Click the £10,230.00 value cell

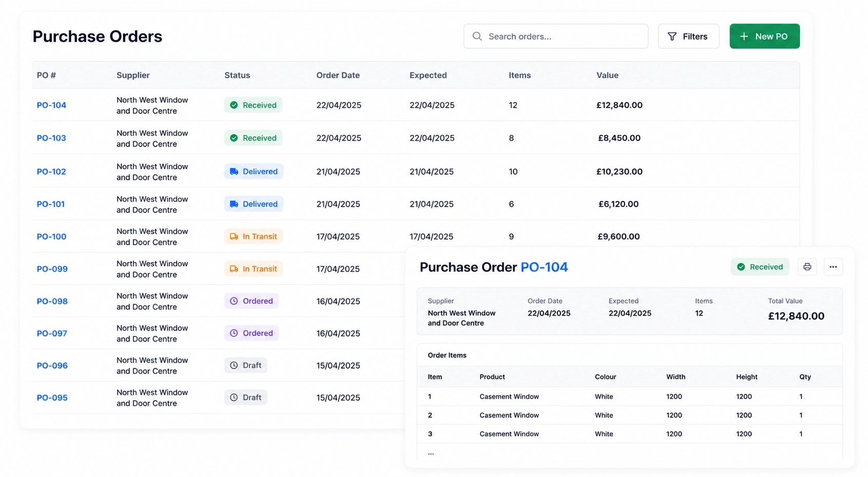(620, 171)
